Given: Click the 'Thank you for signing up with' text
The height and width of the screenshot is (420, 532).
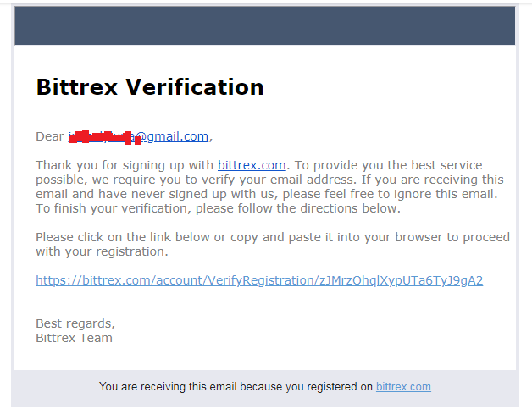Looking at the screenshot, I should [x=125, y=165].
